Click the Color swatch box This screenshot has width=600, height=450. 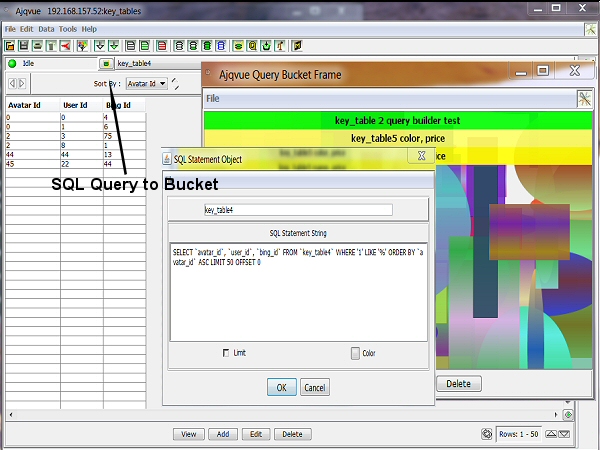point(355,353)
